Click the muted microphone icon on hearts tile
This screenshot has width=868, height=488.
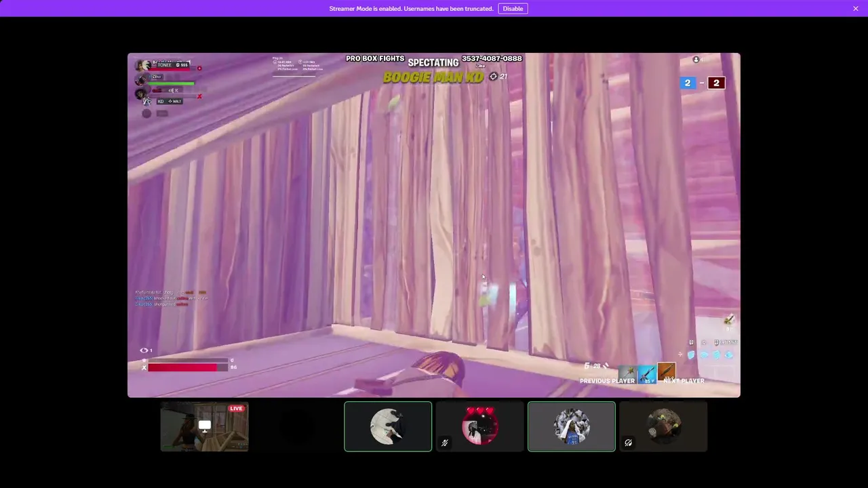coord(445,443)
